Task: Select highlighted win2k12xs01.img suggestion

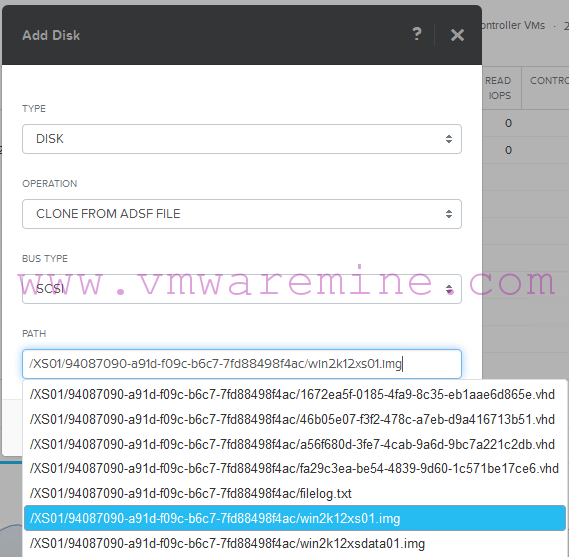Action: pyautogui.click(x=295, y=518)
